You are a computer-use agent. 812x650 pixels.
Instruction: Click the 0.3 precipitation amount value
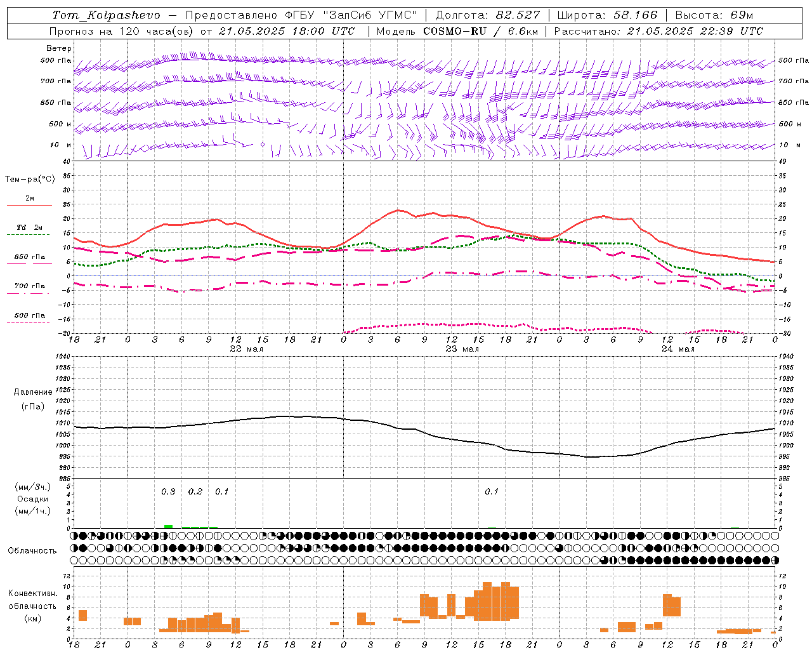pos(168,492)
